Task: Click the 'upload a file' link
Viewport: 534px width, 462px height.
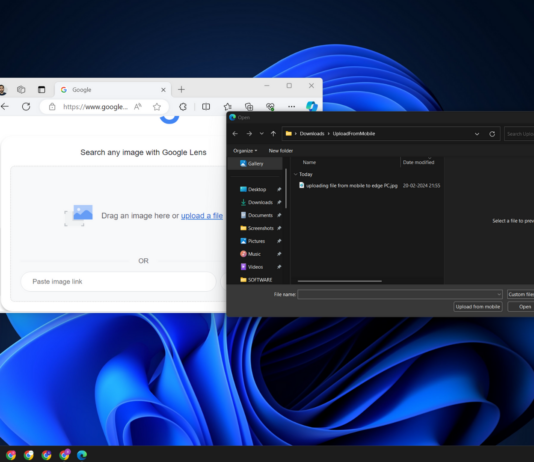Action: pyautogui.click(x=202, y=216)
